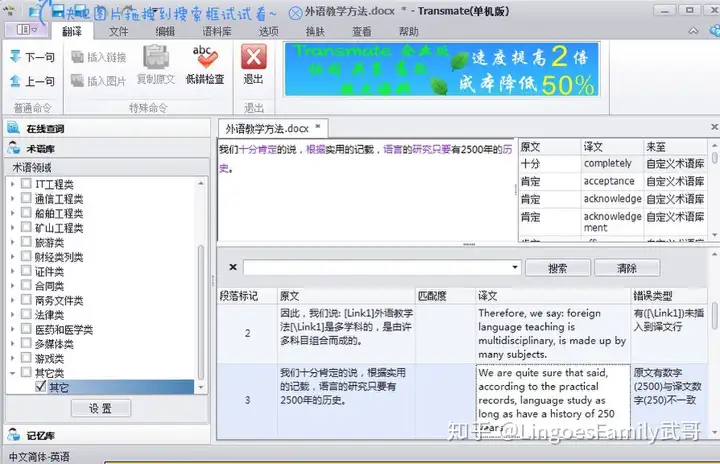Collapse the 其它类 tree node
Screen dimensions: 720x464
point(12,373)
